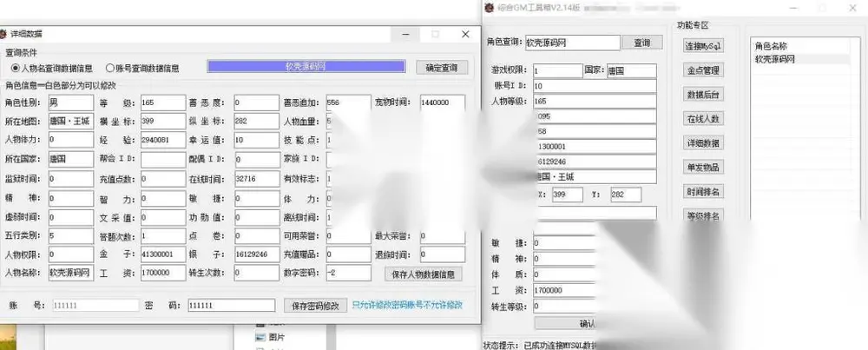
Task: Click the 保存密码修改 button
Action: pyautogui.click(x=316, y=305)
